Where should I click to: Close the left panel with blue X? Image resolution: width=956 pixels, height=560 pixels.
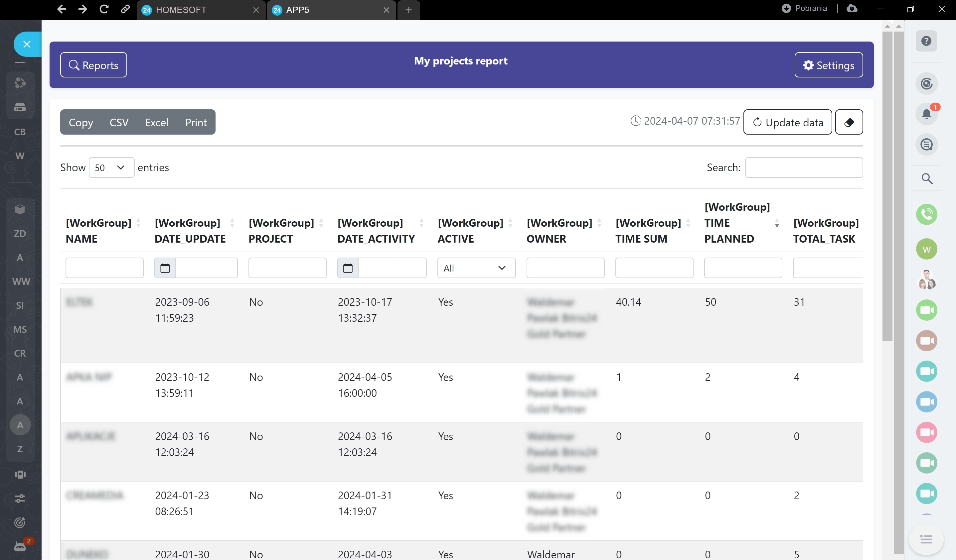pos(27,44)
